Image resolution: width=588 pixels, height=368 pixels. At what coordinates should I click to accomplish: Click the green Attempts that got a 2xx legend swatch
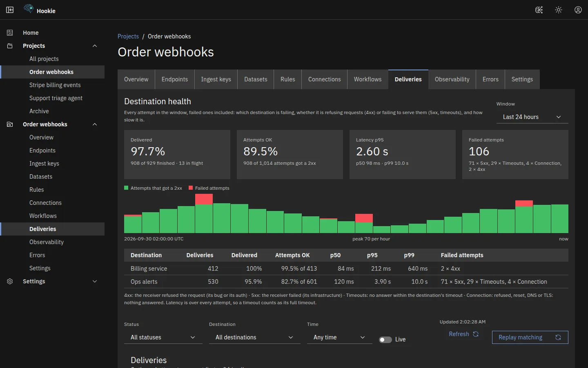point(126,188)
